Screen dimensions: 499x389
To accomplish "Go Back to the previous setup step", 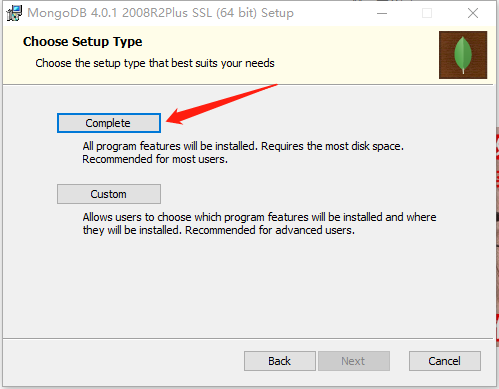I will click(x=280, y=361).
